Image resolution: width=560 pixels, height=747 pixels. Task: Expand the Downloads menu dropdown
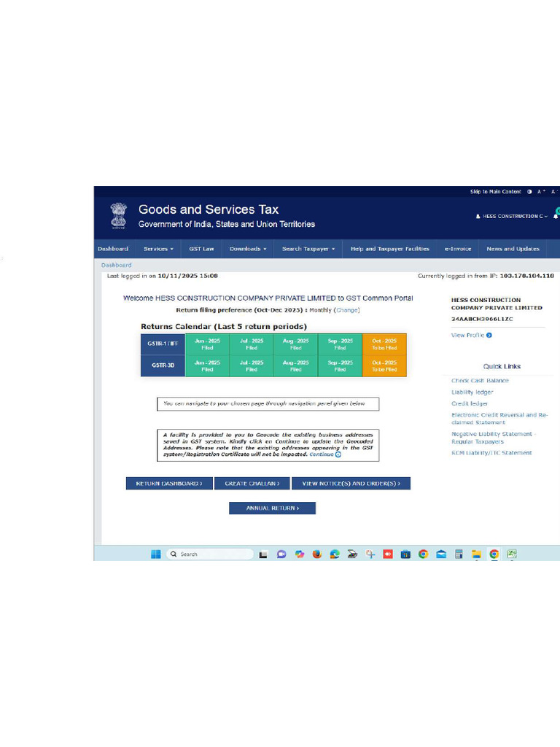click(248, 249)
